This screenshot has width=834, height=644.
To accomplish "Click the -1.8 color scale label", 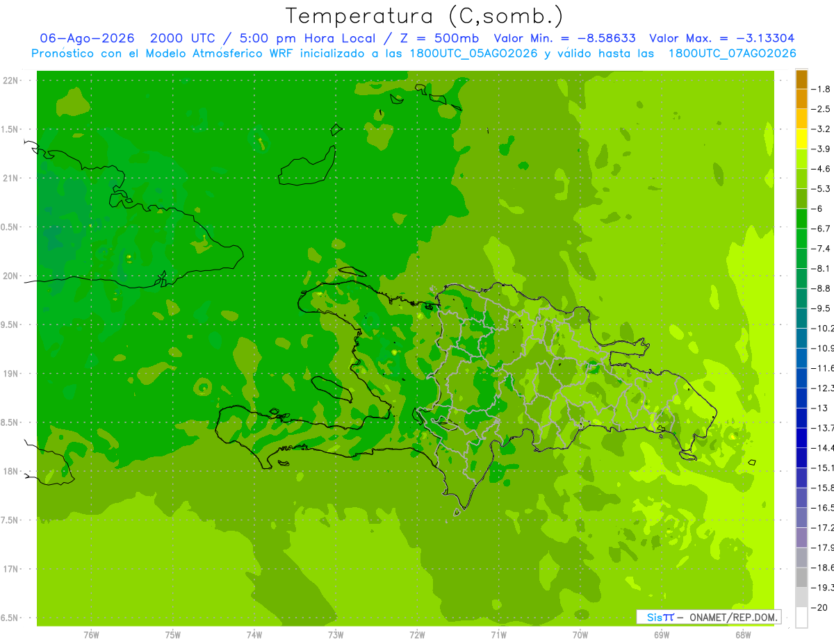I will (821, 89).
